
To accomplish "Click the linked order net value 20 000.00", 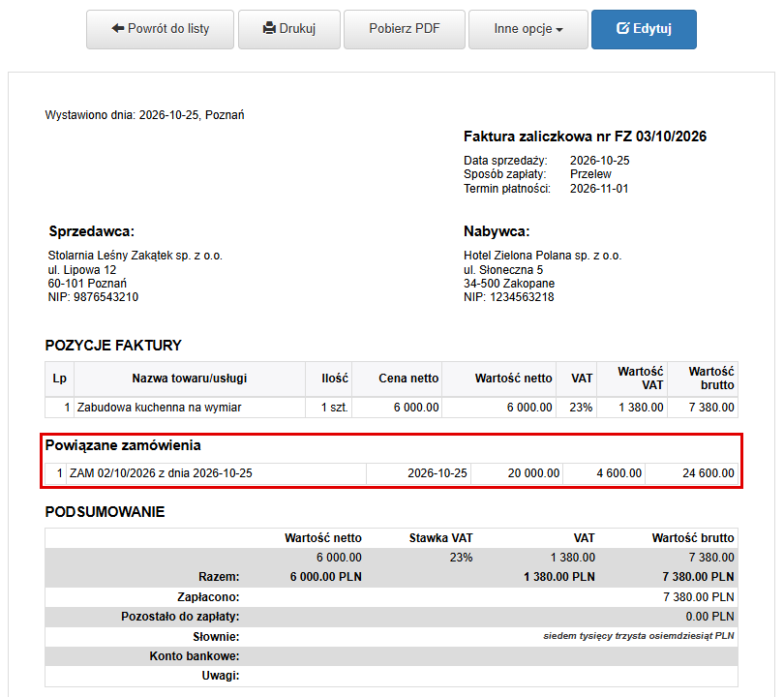I will 533,473.
